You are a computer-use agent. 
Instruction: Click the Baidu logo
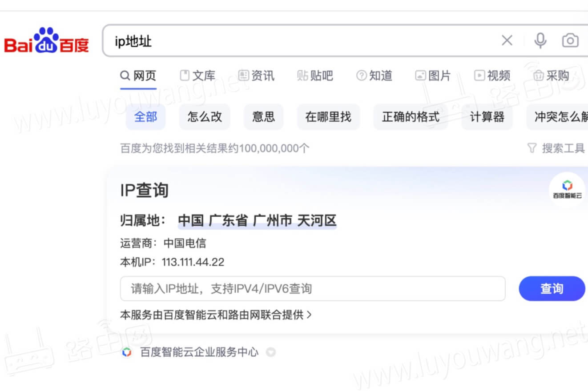point(46,42)
